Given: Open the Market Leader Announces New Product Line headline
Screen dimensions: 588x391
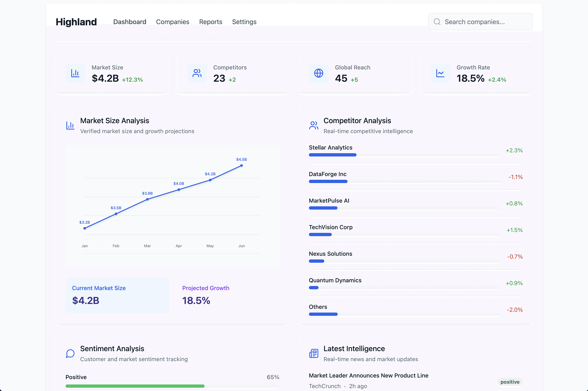Looking at the screenshot, I should point(369,375).
